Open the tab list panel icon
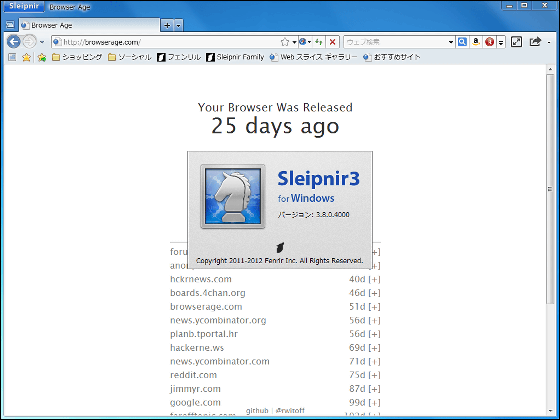560x420 pixels. (10, 25)
